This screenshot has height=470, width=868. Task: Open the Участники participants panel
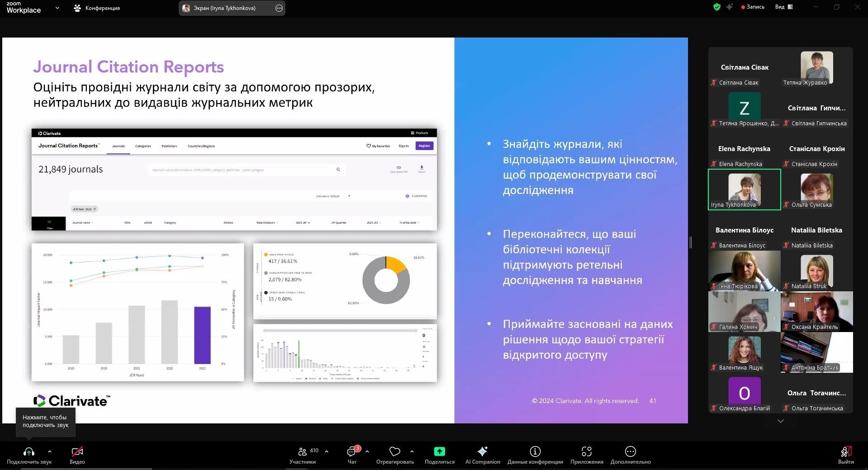pos(303,451)
